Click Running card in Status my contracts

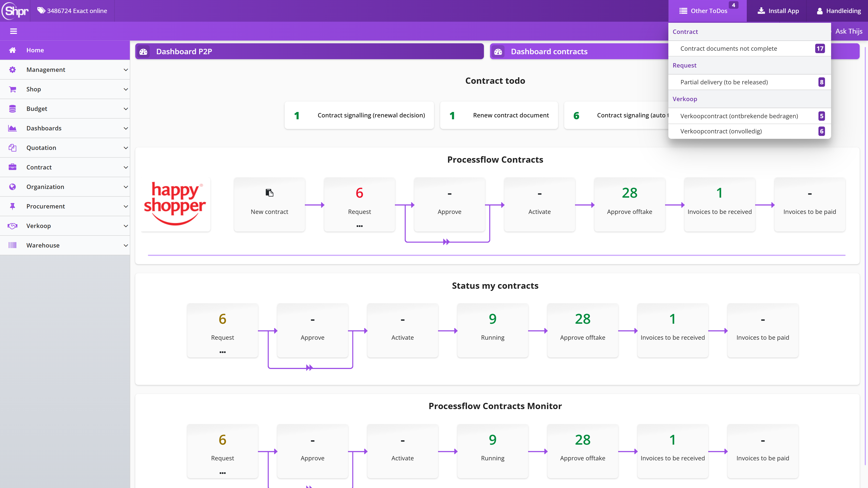(x=493, y=330)
